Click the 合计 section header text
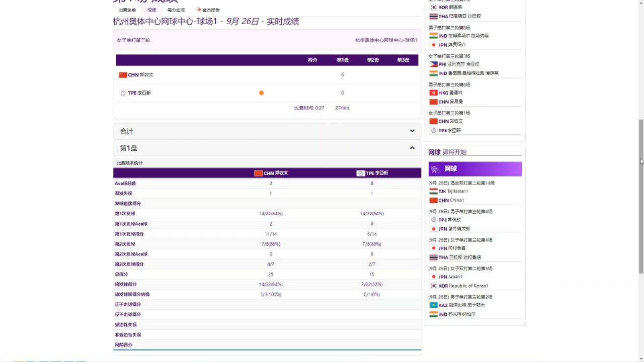644x362 pixels. point(126,131)
